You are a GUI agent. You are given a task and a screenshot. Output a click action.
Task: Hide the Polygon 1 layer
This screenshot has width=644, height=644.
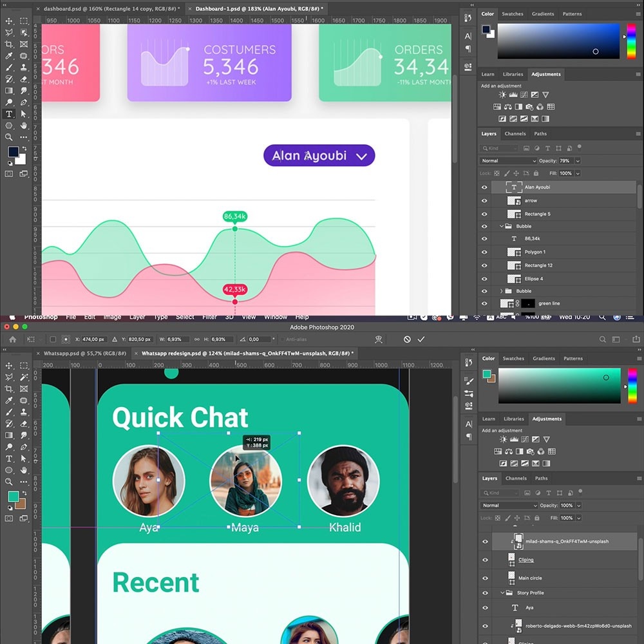(x=484, y=252)
